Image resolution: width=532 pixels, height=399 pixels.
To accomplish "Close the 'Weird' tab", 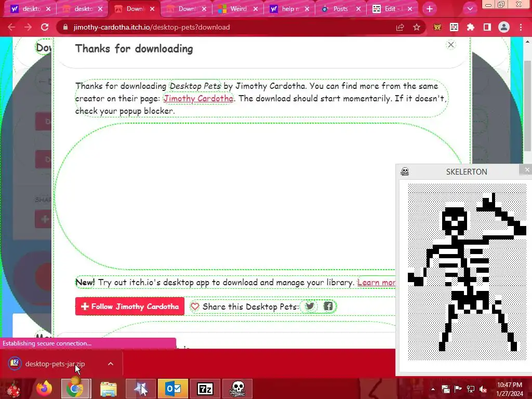I will pos(256,9).
